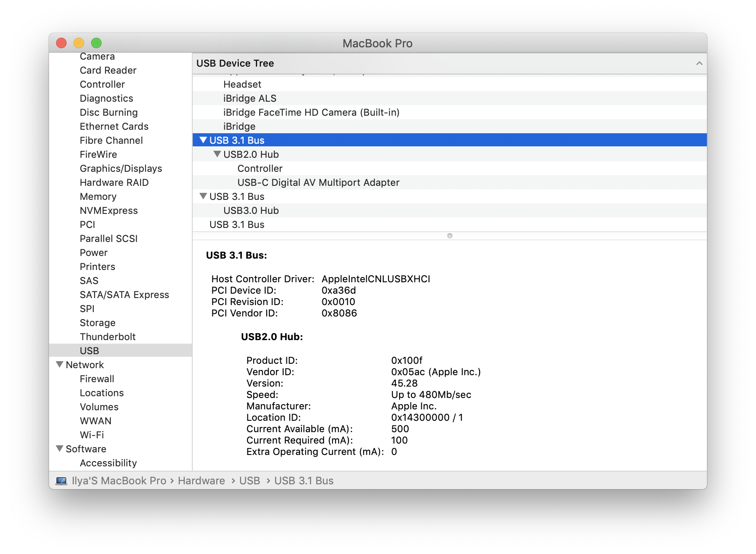Select Fibre Channel in the sidebar
Screen dimensions: 756x554
[111, 140]
